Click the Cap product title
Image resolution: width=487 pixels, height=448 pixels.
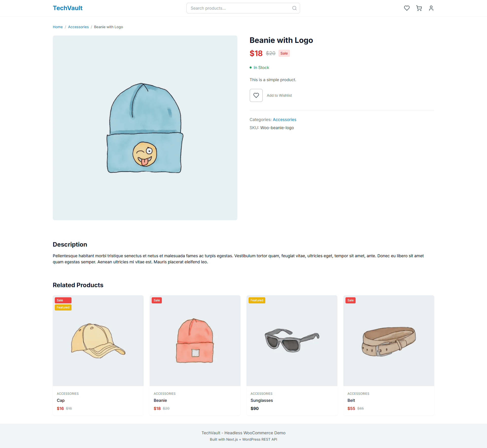(61, 400)
